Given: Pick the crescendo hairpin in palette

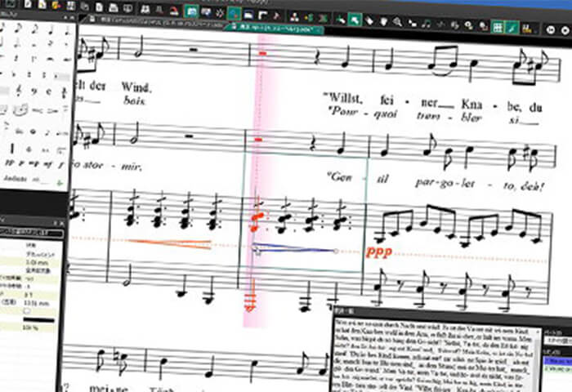Looking at the screenshot, I should 38,110.
